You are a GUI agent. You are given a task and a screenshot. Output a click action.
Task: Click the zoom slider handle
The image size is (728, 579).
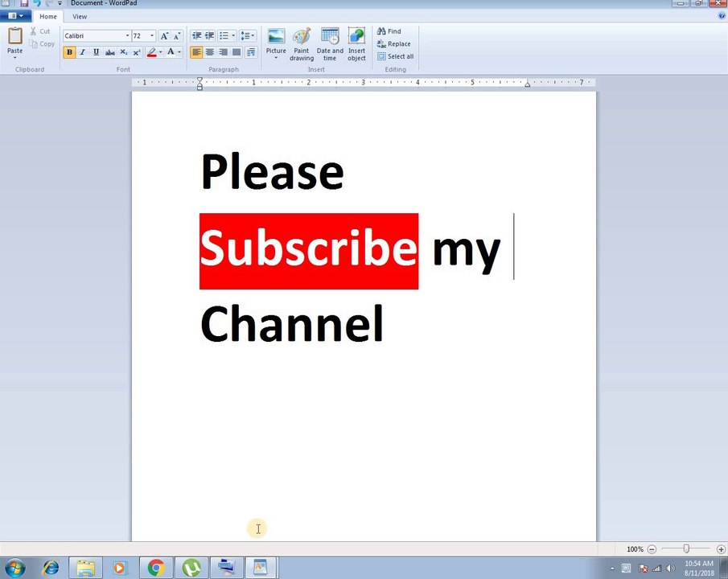coord(686,548)
